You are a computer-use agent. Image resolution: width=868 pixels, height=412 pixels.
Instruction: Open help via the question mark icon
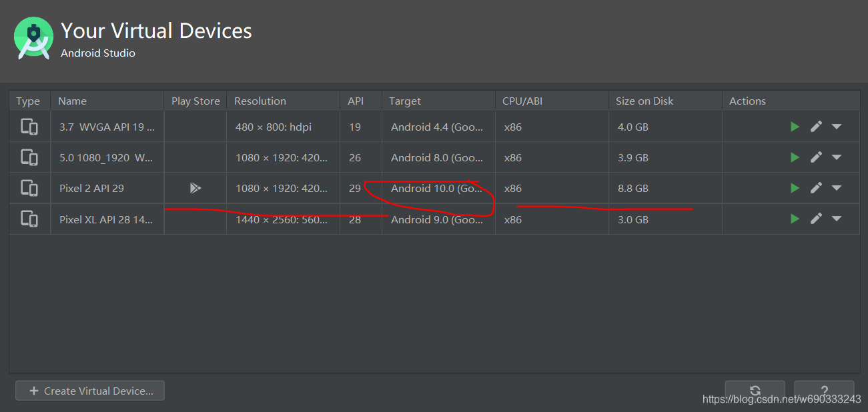tap(824, 391)
